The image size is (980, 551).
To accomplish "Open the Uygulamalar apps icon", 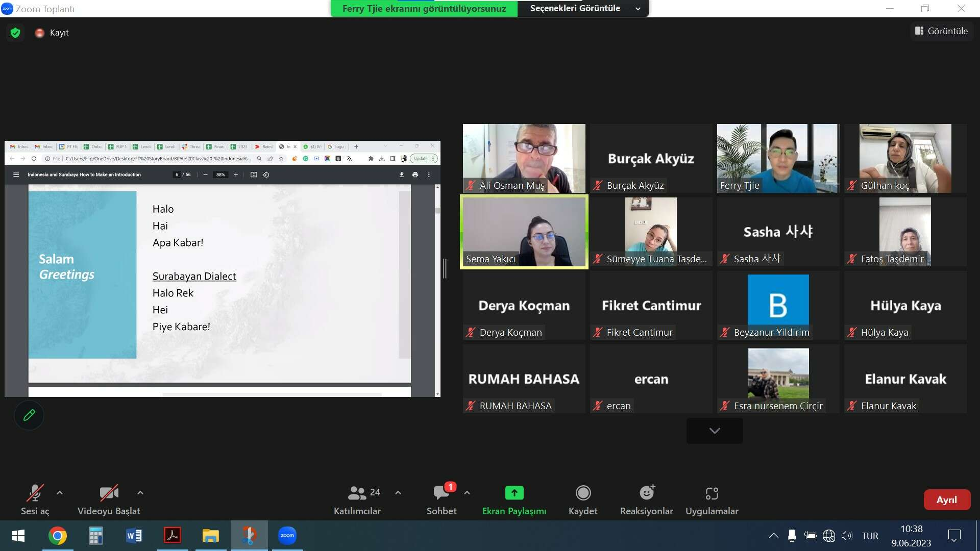I will pos(712,493).
